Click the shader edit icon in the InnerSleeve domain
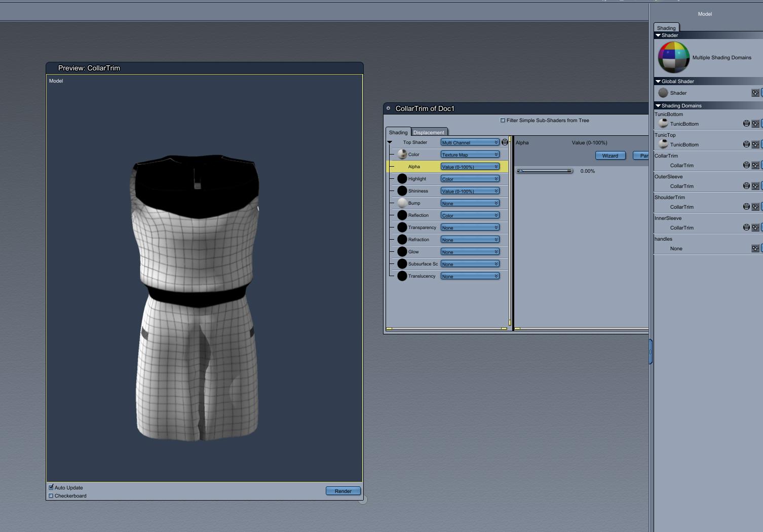 (755, 227)
